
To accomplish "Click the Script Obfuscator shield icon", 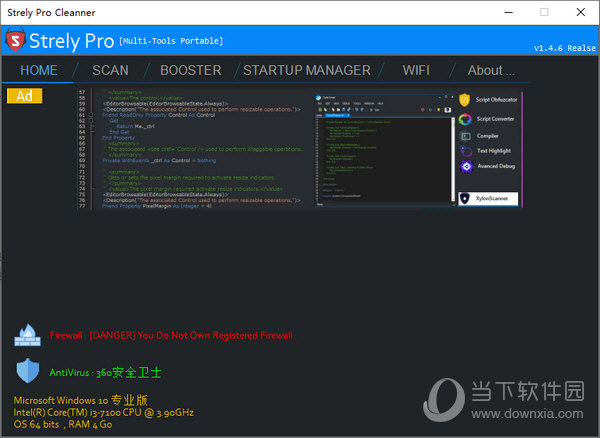I will tap(464, 100).
